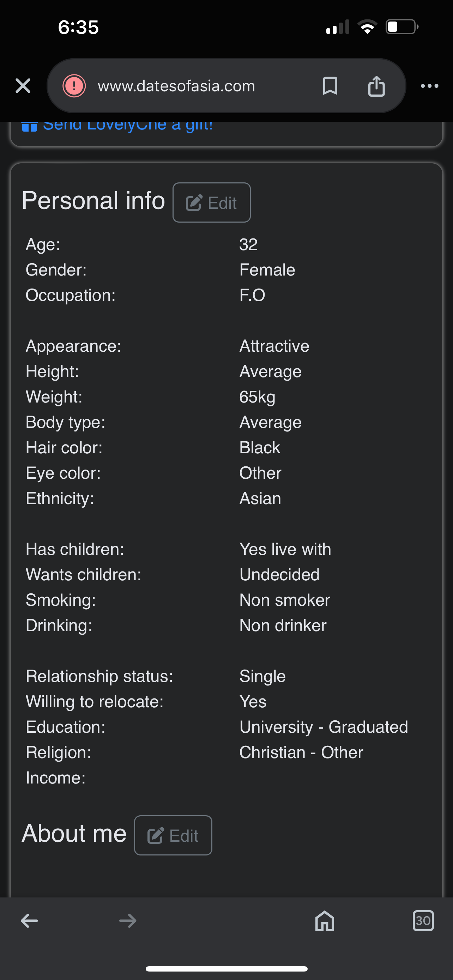This screenshot has width=453, height=980.
Task: Tap the Personal info heading
Action: 93,200
